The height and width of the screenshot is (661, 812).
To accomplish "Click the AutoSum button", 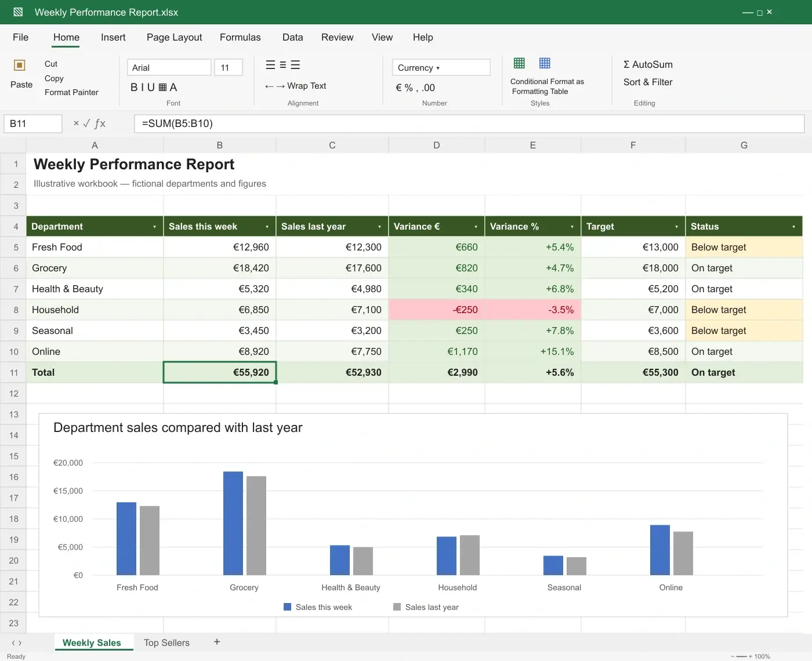I will 648,64.
